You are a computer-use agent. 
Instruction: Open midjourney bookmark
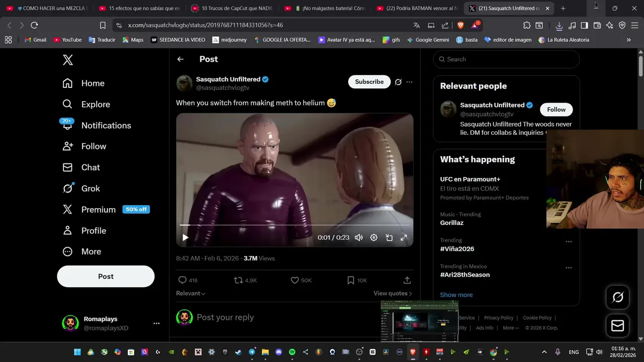[x=229, y=40]
